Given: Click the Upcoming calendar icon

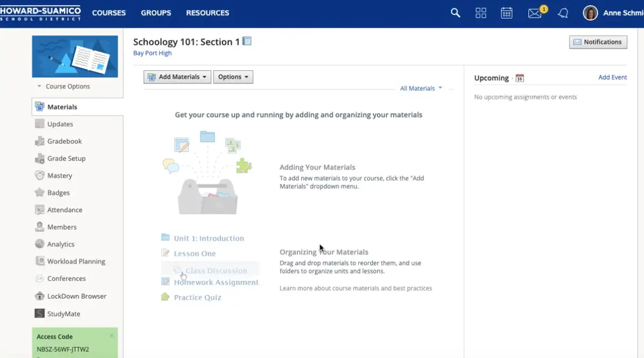Looking at the screenshot, I should tap(520, 78).
